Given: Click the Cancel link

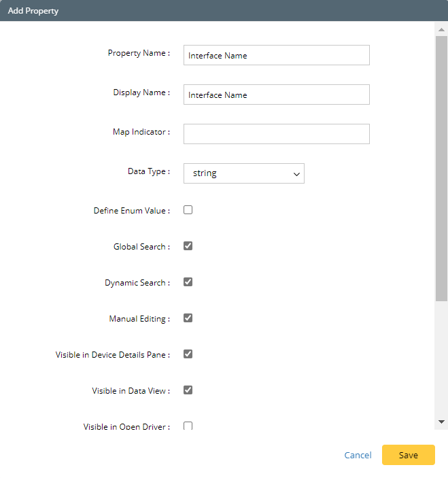Looking at the screenshot, I should [x=358, y=456].
